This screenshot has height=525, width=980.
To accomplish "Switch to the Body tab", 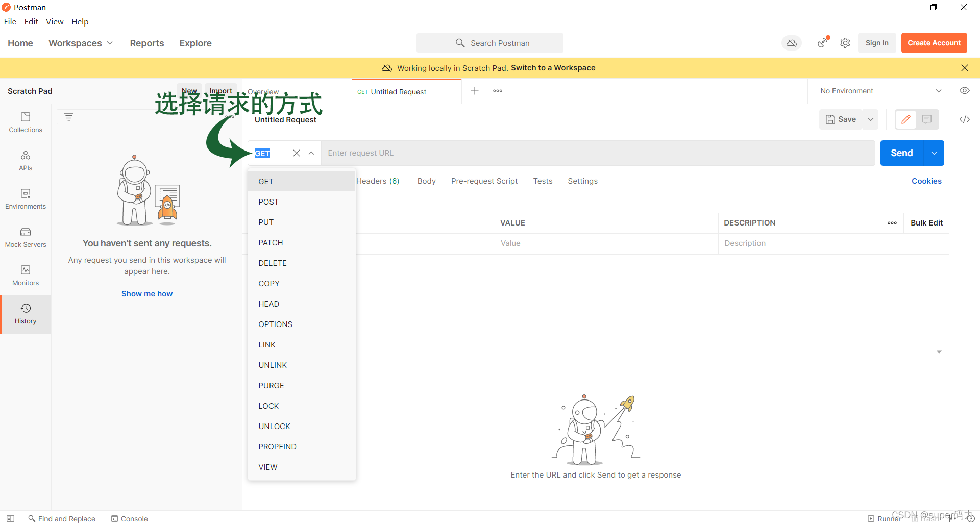I will tap(427, 181).
